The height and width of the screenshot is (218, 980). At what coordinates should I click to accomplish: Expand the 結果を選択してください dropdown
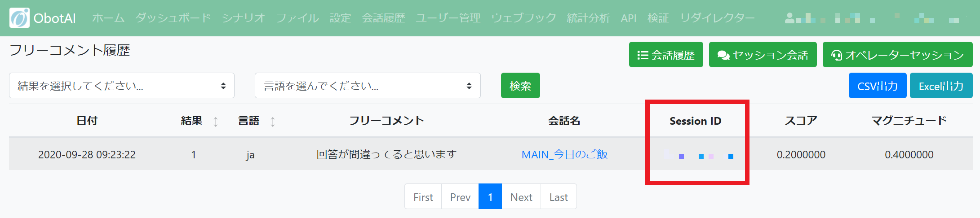click(122, 86)
